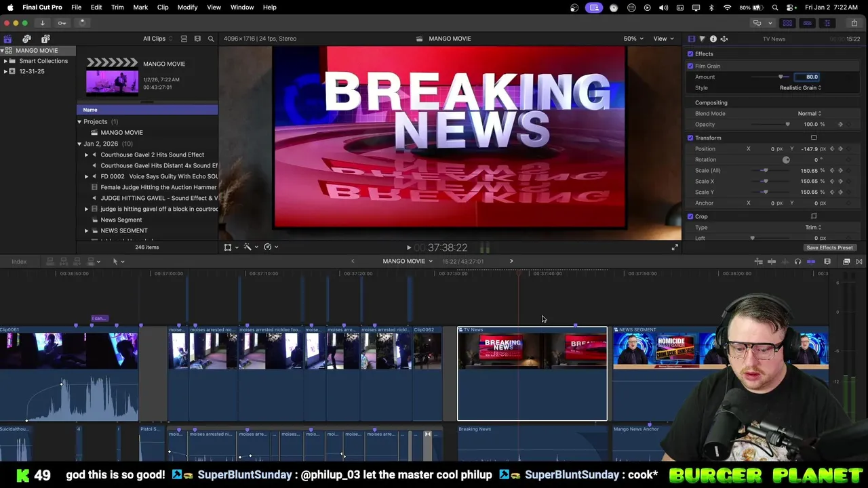Open the Info inspector tab
Viewport: 868px width, 488px height.
713,39
